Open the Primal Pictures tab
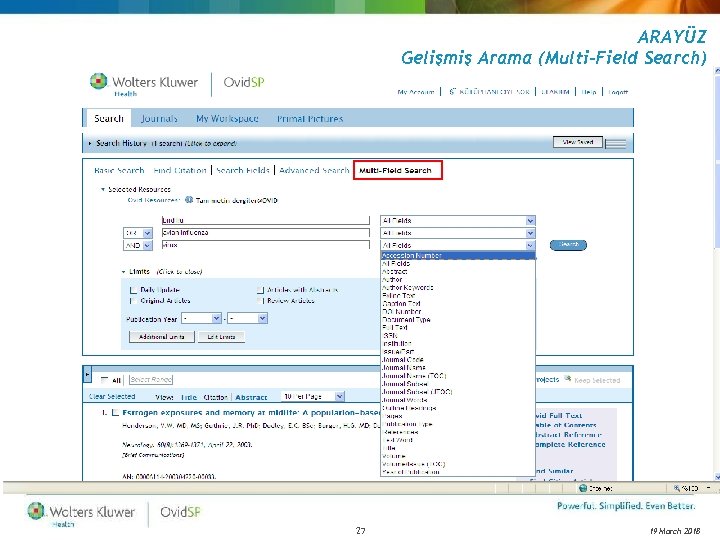The image size is (720, 540). 310,118
